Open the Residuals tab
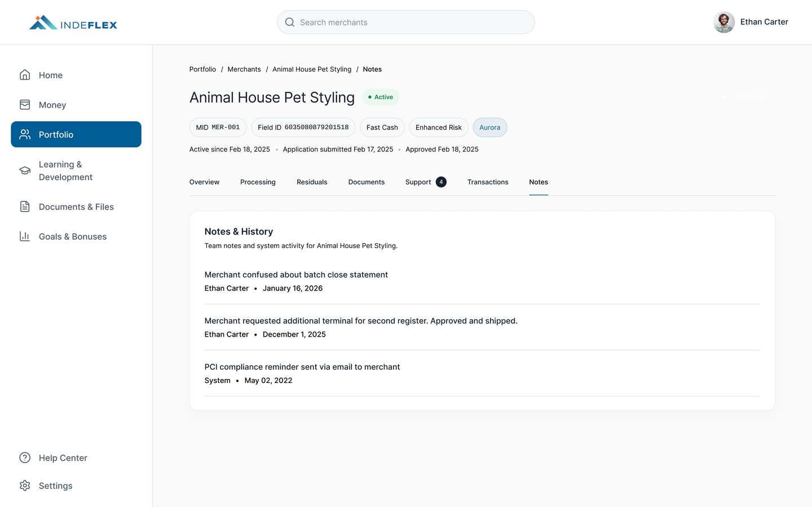 click(x=312, y=182)
